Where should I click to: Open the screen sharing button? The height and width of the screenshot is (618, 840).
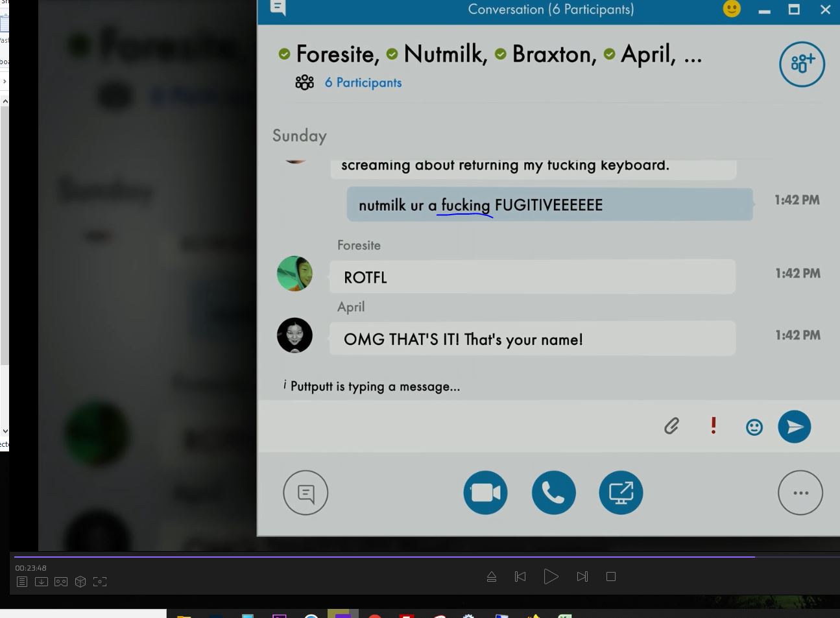(621, 493)
